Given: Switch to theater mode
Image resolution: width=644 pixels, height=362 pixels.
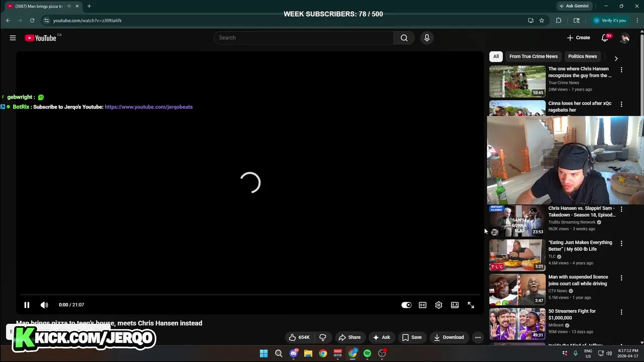Looking at the screenshot, I should (x=455, y=305).
